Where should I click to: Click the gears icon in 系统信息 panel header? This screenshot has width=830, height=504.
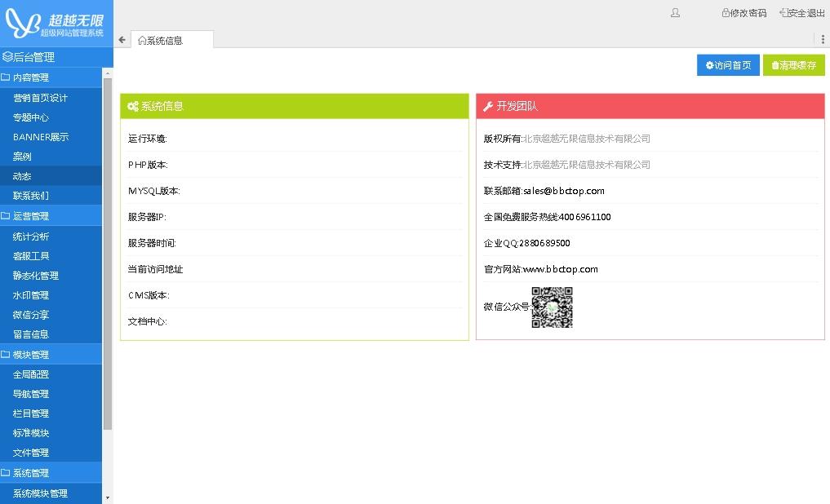[133, 107]
